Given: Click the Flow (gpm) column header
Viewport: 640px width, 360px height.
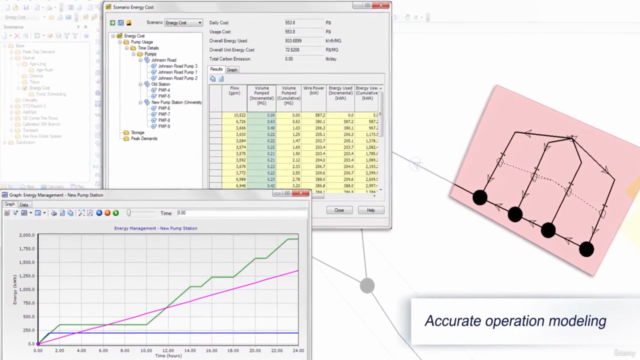Looking at the screenshot, I should pyautogui.click(x=234, y=98).
